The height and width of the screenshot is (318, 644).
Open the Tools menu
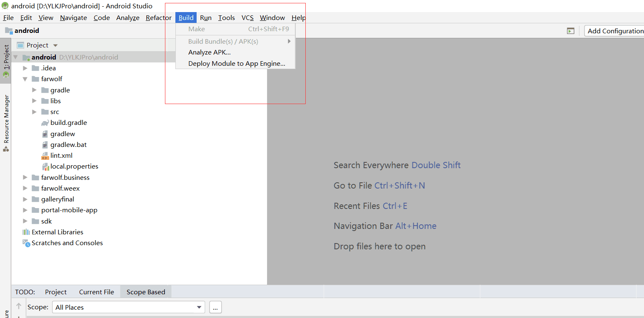click(226, 17)
